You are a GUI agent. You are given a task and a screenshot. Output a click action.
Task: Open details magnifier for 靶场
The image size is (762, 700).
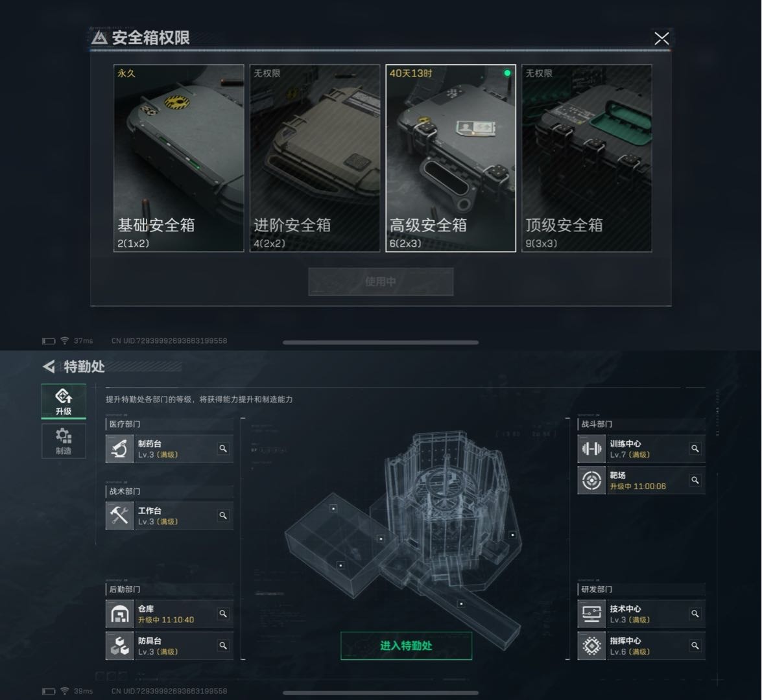click(695, 480)
